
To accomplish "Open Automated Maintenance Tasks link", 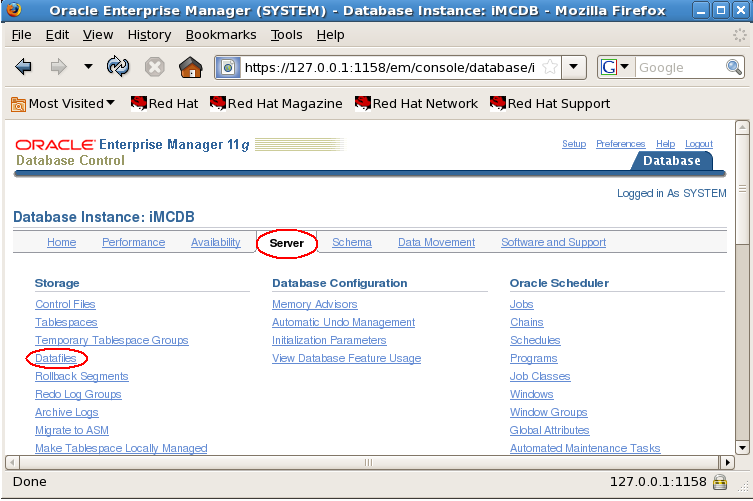I will (585, 448).
